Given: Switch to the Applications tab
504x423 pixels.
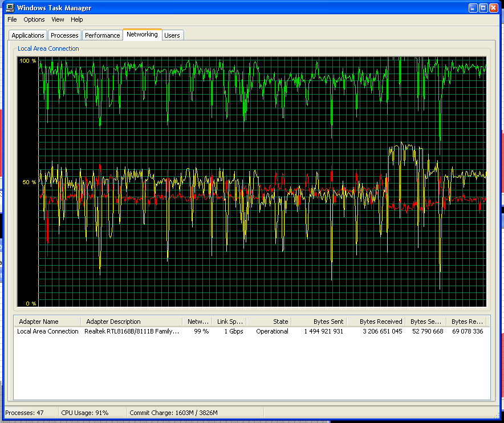Looking at the screenshot, I should tap(28, 35).
